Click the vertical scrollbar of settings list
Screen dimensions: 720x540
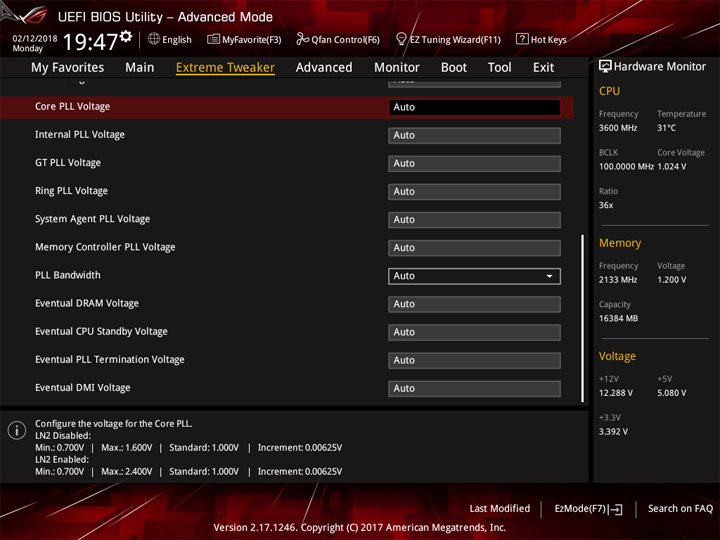click(583, 319)
